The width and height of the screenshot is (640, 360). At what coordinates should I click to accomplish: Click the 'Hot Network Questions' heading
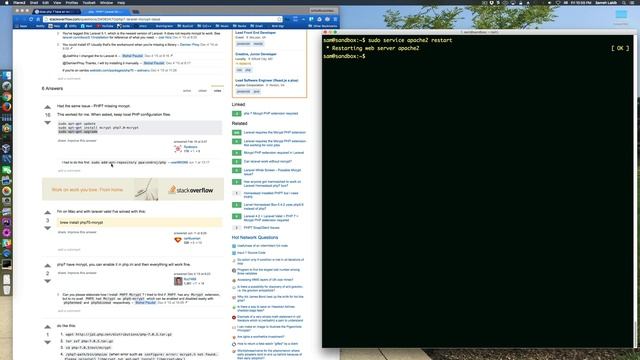255,238
